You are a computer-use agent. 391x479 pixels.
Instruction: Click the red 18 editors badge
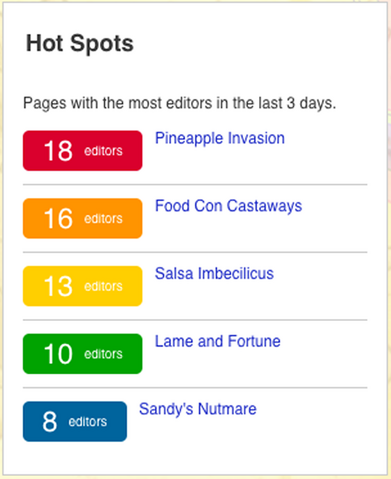tap(83, 151)
